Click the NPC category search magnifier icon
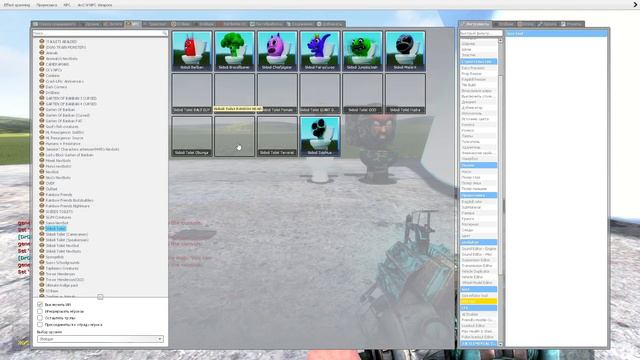The image size is (640, 360). 164,33
